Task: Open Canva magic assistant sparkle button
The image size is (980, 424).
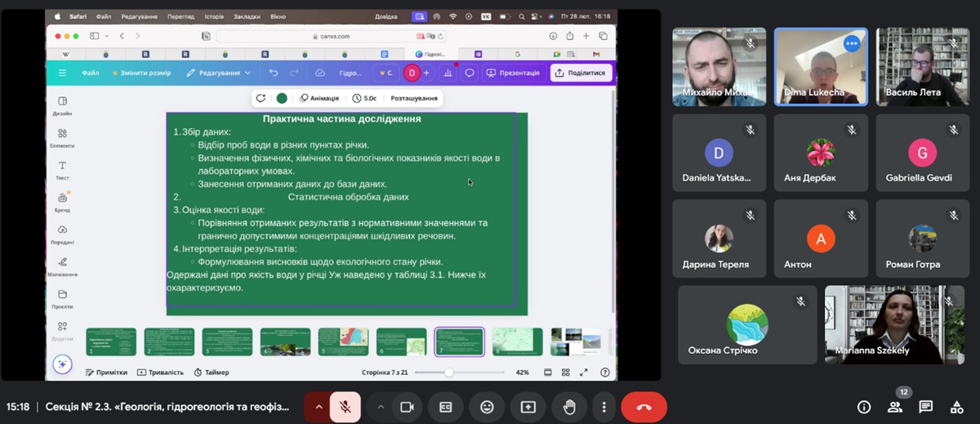Action: 62,364
